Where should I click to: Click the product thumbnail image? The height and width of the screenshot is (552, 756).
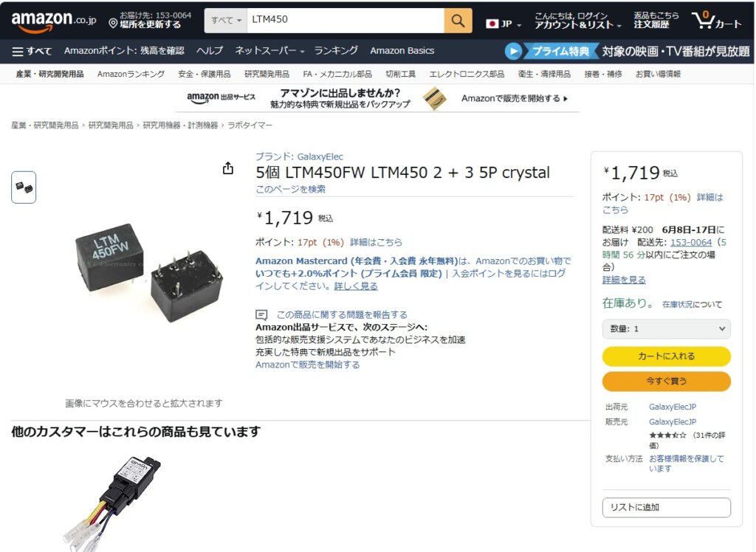24,187
